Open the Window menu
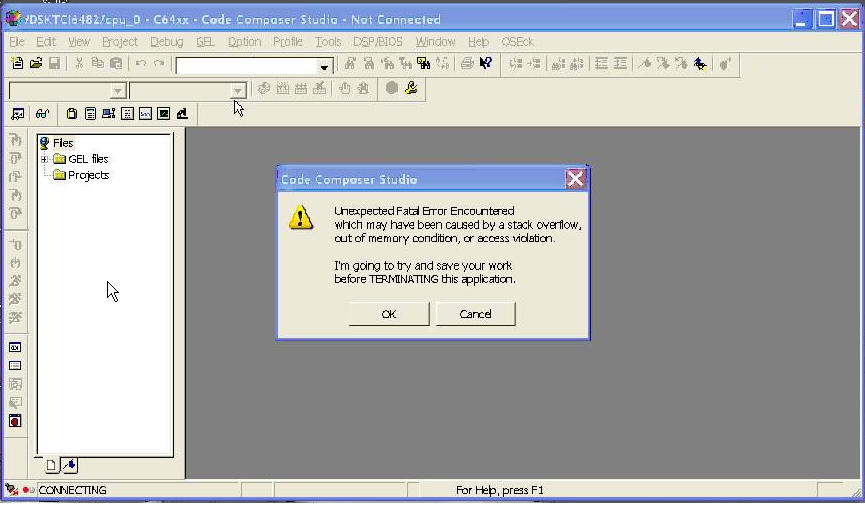Image resolution: width=865 pixels, height=506 pixels. (435, 42)
